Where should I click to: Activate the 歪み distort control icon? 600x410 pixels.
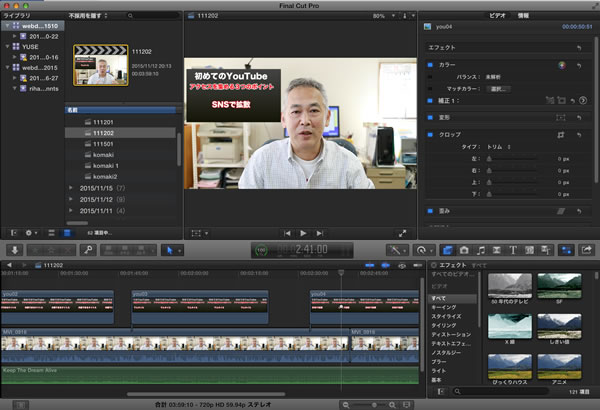tap(561, 211)
